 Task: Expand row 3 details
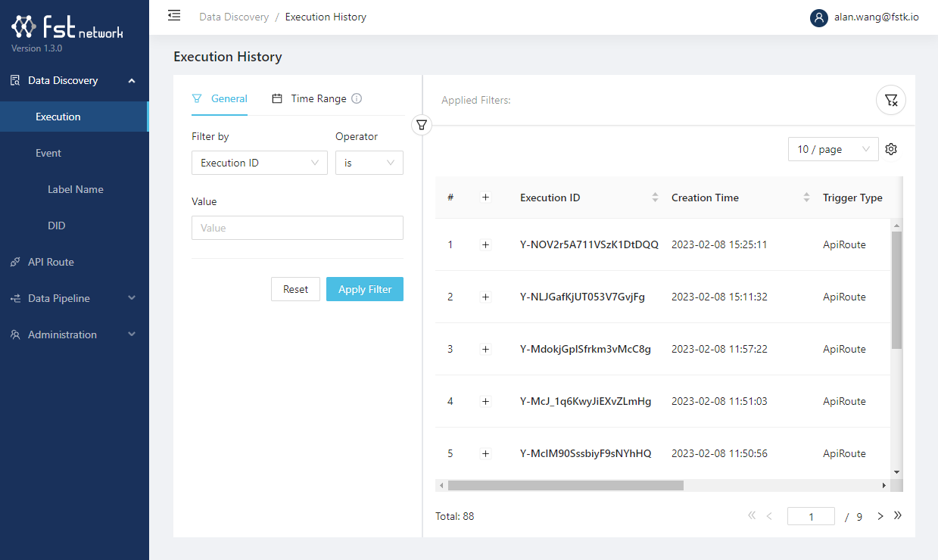(x=486, y=349)
